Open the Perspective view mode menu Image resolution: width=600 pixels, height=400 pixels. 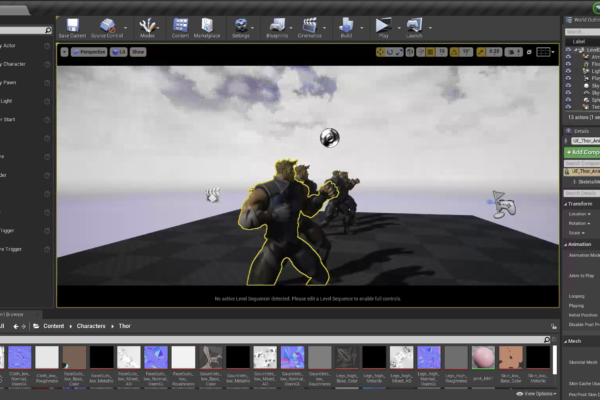pyautogui.click(x=89, y=52)
